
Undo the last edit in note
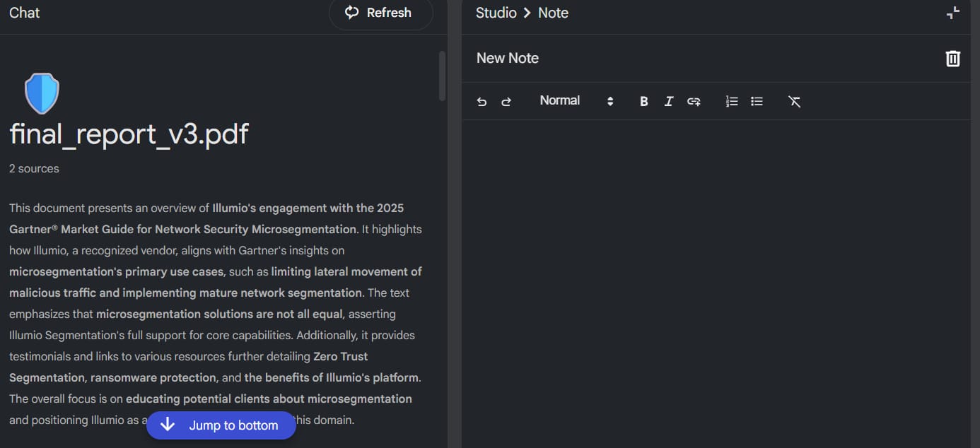tap(482, 102)
